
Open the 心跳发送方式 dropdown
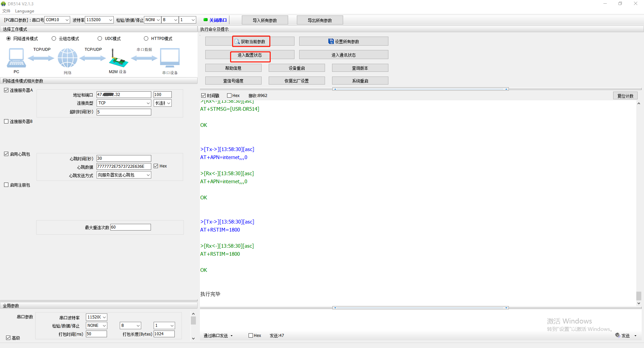pos(148,175)
